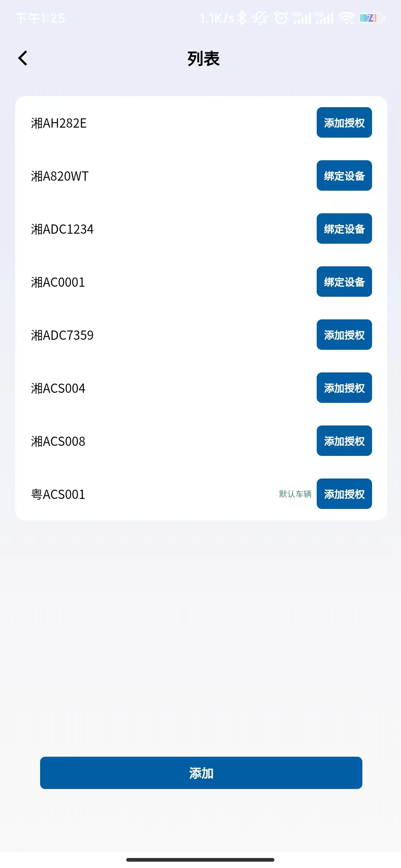Tap the Wi-Fi status icon
The image size is (401, 868).
(347, 18)
